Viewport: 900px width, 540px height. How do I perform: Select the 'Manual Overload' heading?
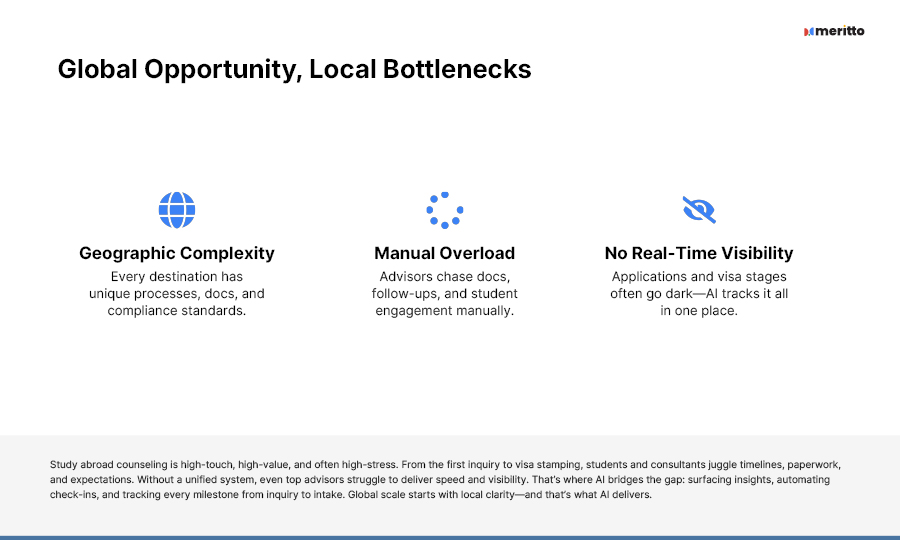pos(445,253)
